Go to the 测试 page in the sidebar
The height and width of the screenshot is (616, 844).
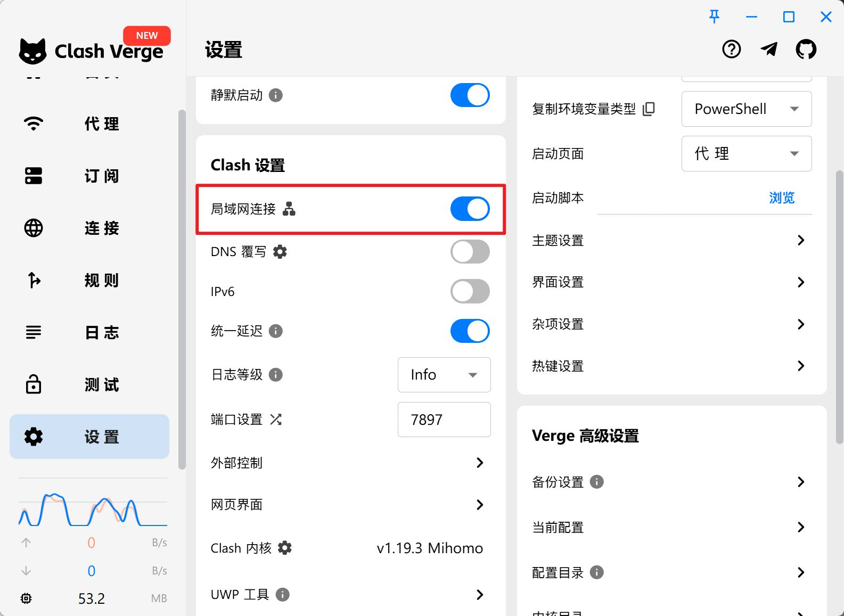(89, 384)
